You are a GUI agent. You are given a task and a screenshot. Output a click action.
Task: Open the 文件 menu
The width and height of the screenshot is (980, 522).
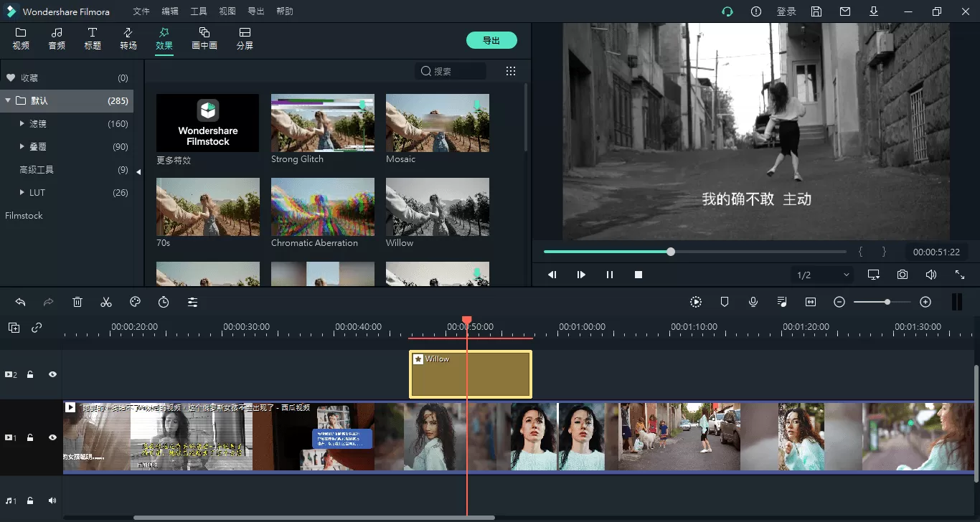tap(141, 11)
